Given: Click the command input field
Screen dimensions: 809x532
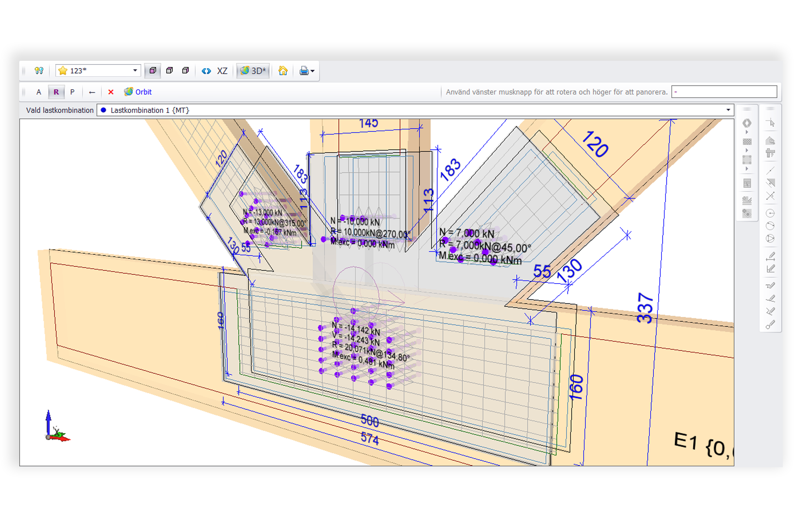Looking at the screenshot, I should coord(724,92).
